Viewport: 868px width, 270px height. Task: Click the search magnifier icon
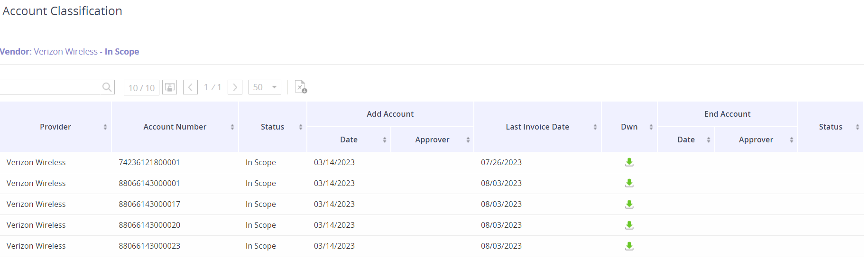pyautogui.click(x=107, y=87)
